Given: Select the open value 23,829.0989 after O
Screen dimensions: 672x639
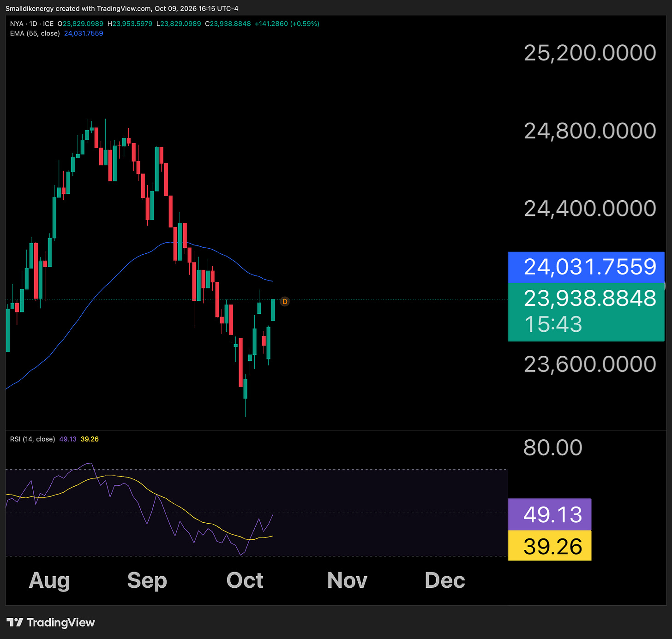Looking at the screenshot, I should point(83,24).
